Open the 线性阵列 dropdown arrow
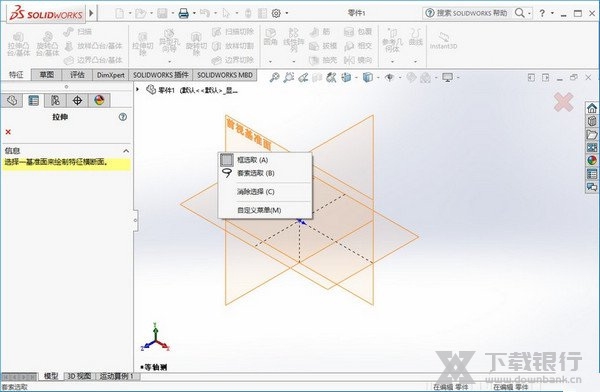The image size is (600, 392). tap(293, 61)
